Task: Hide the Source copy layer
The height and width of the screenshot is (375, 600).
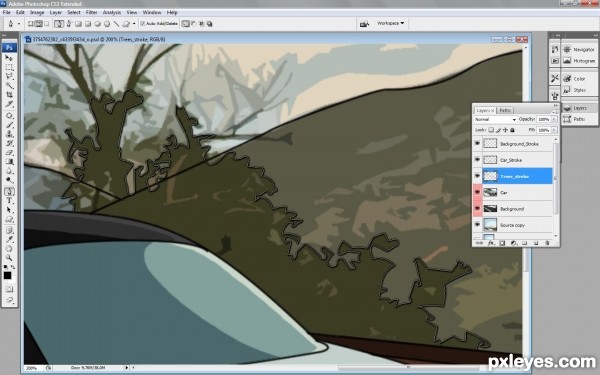Action: coord(477,225)
